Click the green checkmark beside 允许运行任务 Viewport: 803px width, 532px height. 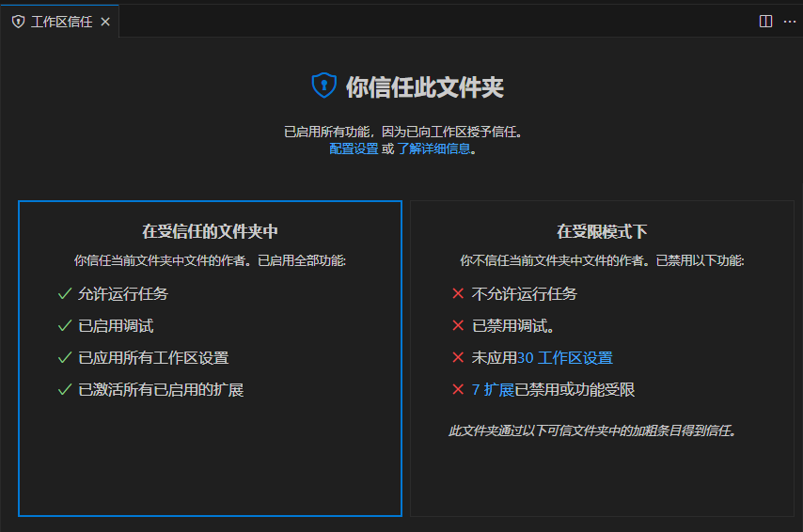point(65,294)
